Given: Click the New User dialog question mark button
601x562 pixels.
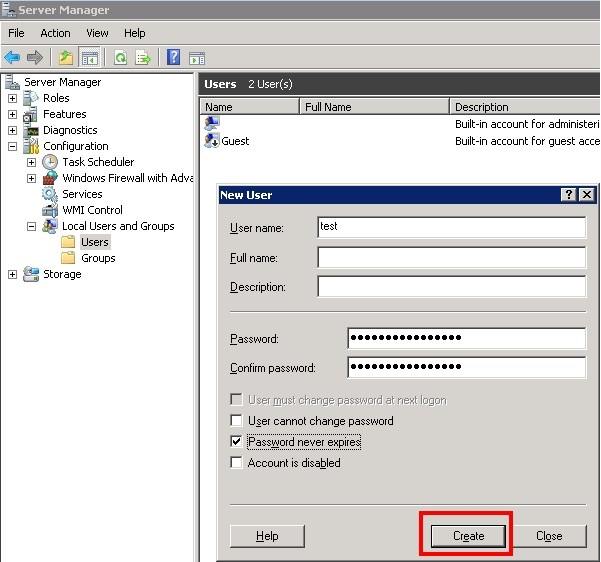Looking at the screenshot, I should 568,195.
